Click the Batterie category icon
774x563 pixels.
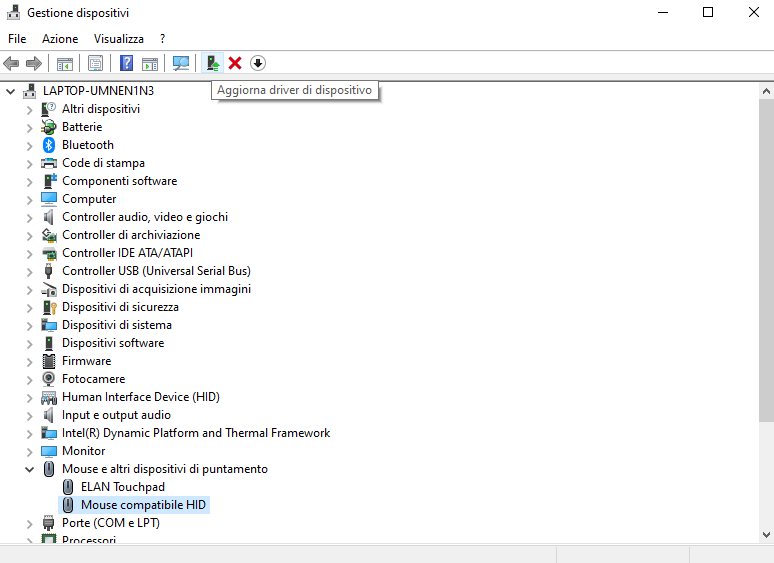point(48,127)
